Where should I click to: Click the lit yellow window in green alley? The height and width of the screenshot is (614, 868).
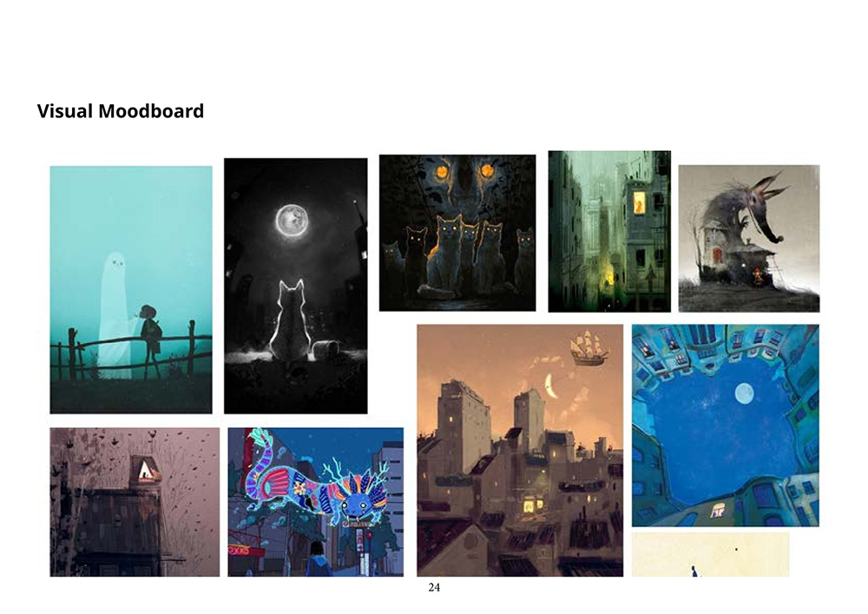(x=639, y=202)
